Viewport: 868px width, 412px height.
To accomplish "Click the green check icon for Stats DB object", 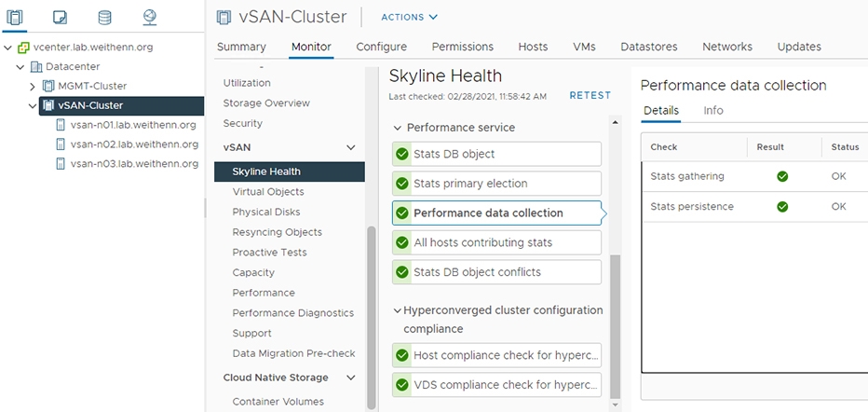I will click(x=402, y=154).
